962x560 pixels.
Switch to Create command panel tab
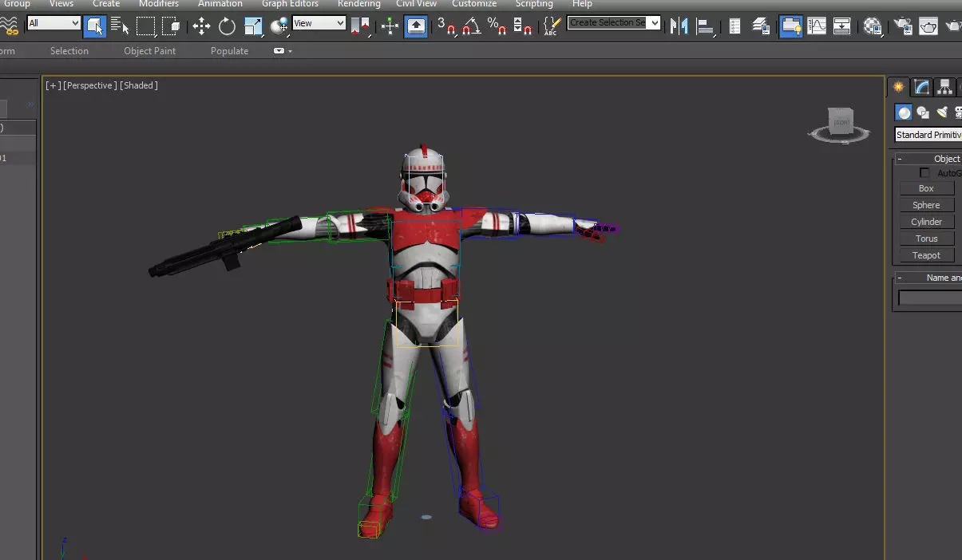899,87
